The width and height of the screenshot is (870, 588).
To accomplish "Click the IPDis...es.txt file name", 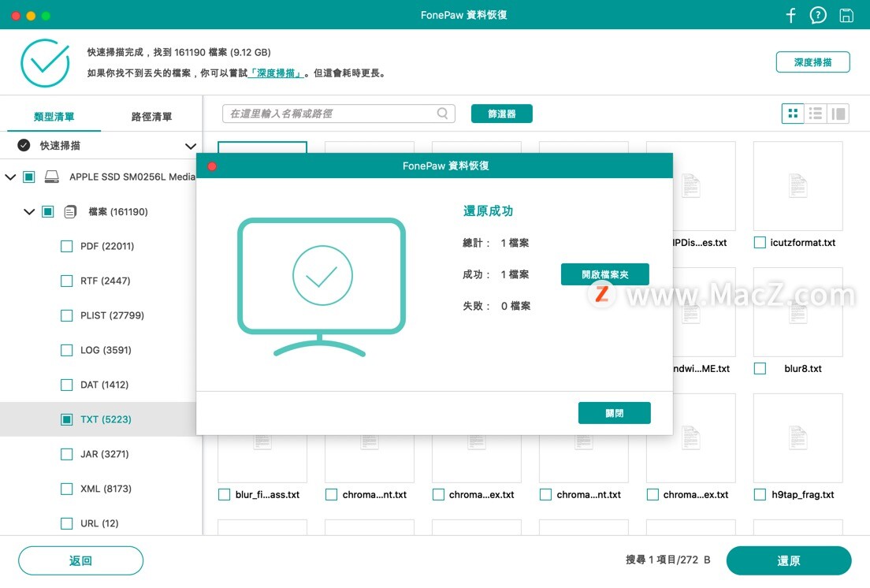I will [700, 243].
